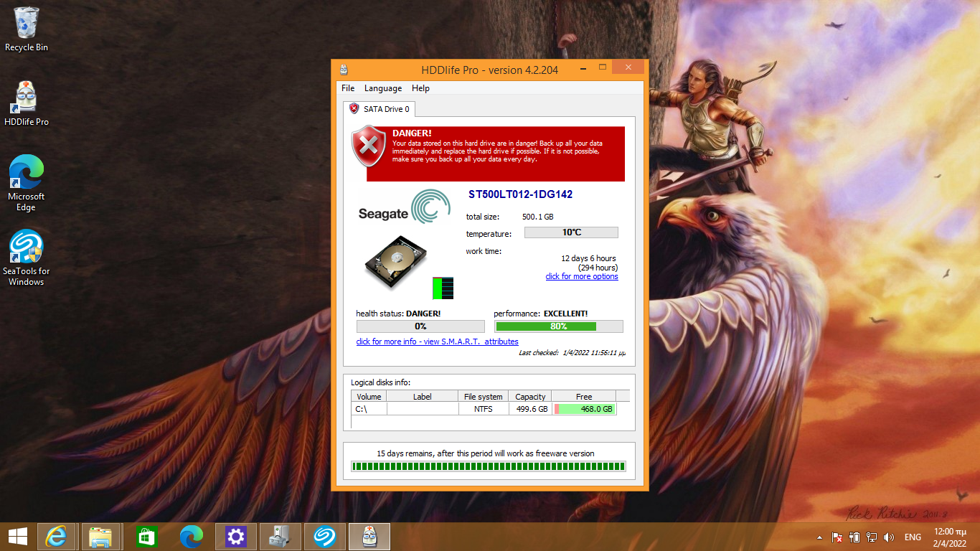Click the red DANGER shield icon

click(369, 148)
